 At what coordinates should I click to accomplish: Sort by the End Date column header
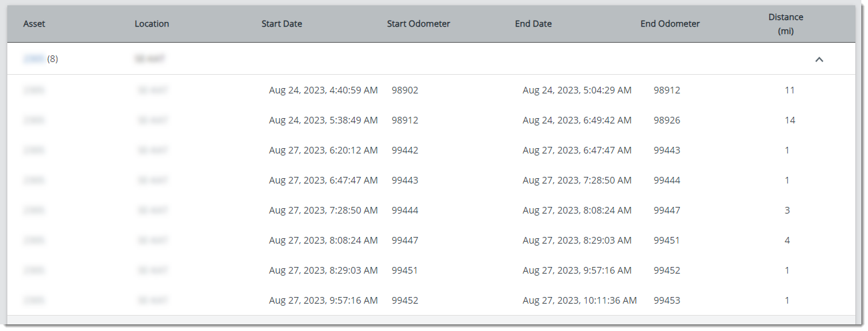click(x=533, y=23)
